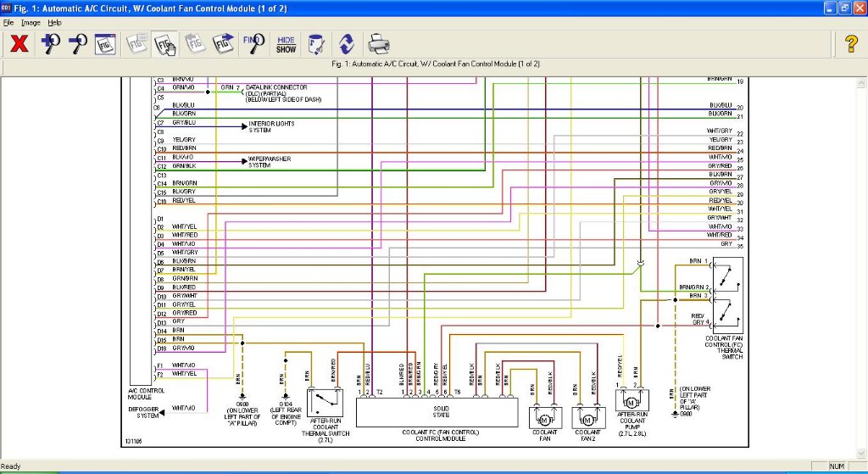Toggle the HIDE/SHOW button

click(287, 44)
